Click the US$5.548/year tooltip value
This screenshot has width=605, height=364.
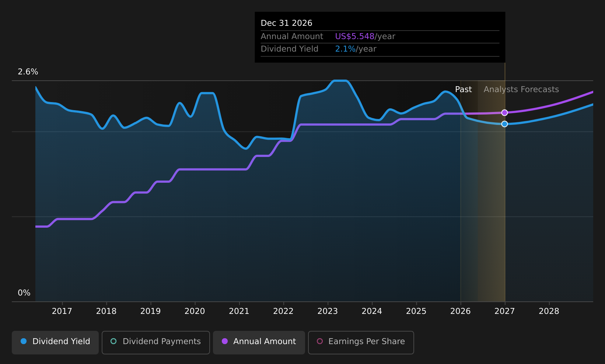click(365, 36)
